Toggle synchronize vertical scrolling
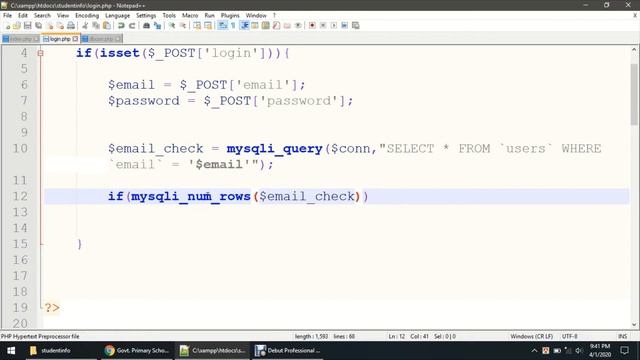The height and width of the screenshot is (360, 640). coord(197,25)
